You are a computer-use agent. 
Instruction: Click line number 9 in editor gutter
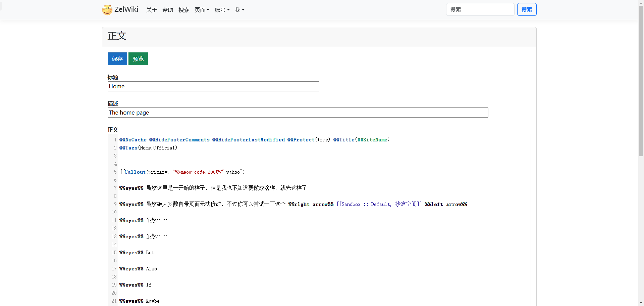[115, 204]
